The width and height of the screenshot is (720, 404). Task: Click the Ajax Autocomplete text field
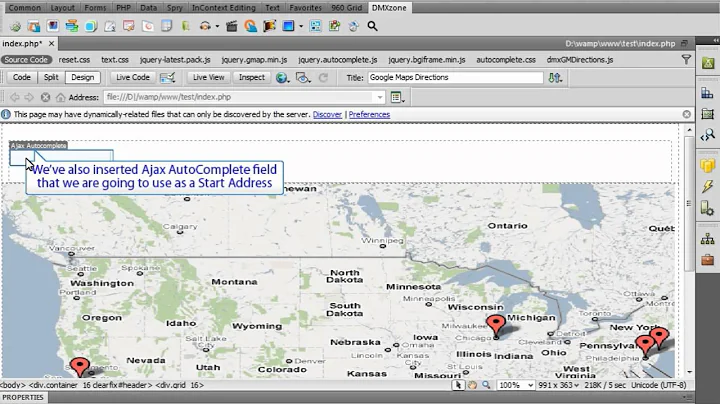coord(61,157)
